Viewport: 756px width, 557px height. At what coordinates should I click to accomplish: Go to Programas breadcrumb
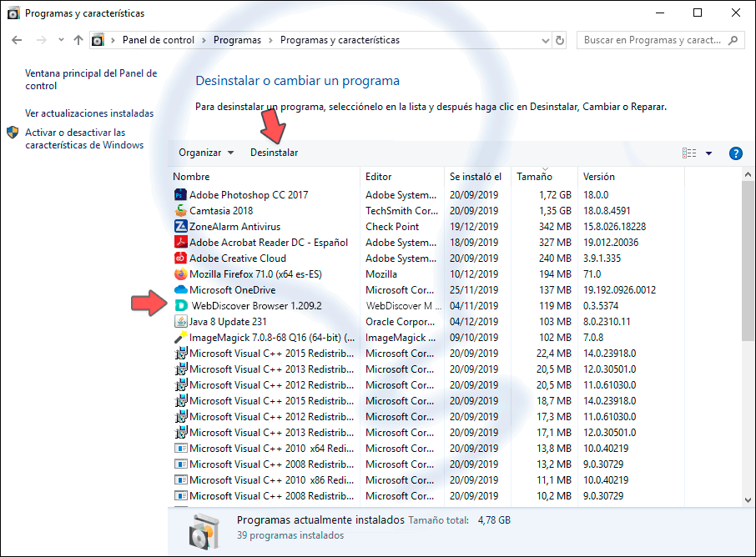tap(237, 41)
